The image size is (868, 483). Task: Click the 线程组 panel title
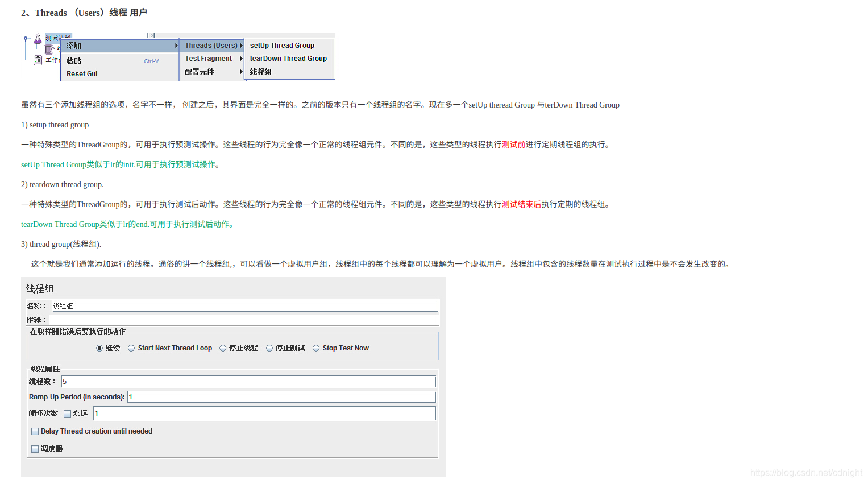pyautogui.click(x=40, y=289)
